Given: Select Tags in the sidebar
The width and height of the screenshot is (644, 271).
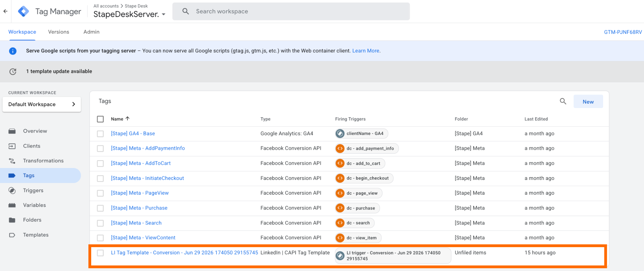Looking at the screenshot, I should [x=40, y=176].
